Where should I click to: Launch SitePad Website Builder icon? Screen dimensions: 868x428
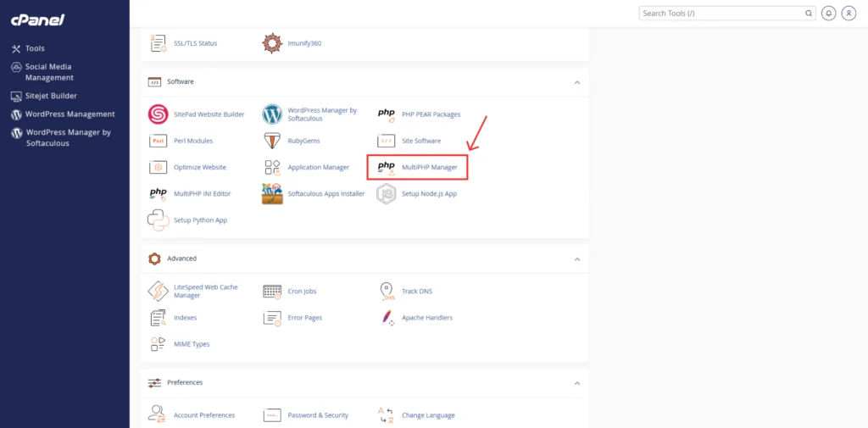pos(159,114)
